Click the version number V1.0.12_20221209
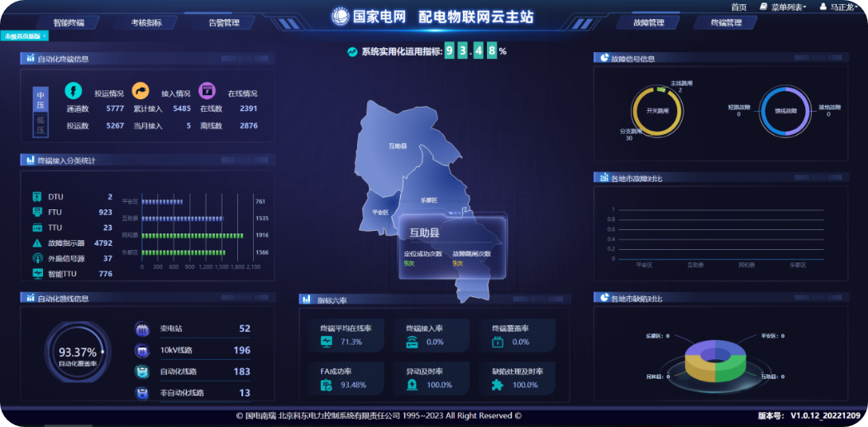Screen dimensions: 868x427 coord(825,415)
